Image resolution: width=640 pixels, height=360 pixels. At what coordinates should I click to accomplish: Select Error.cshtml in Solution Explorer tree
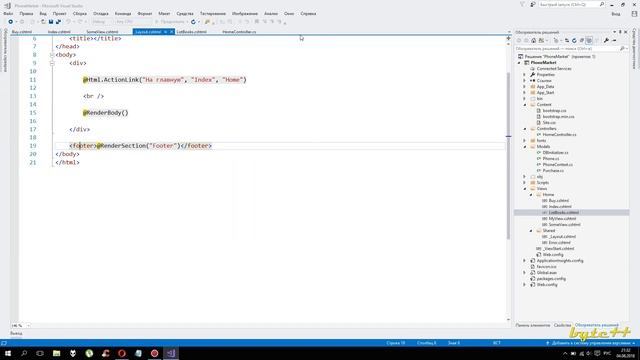[559, 242]
